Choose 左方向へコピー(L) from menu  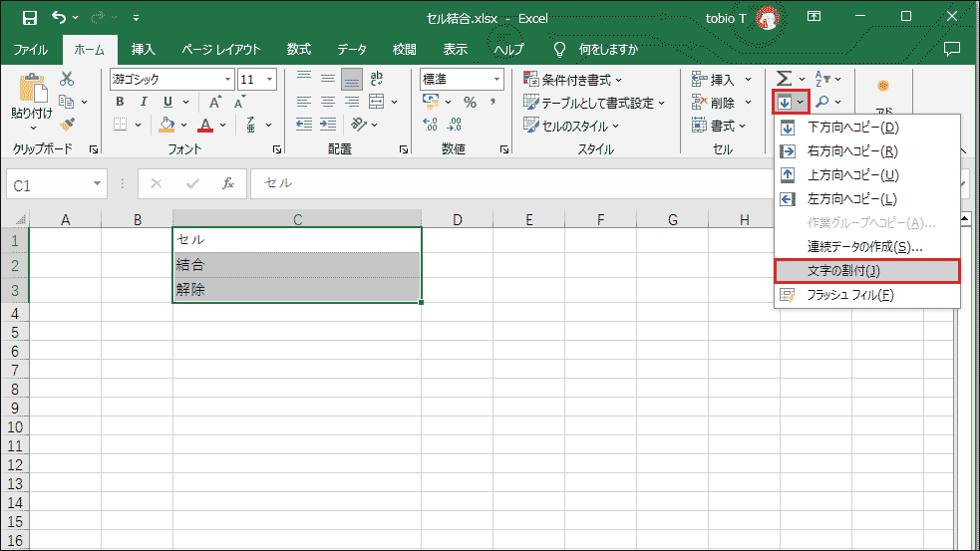[x=867, y=199]
